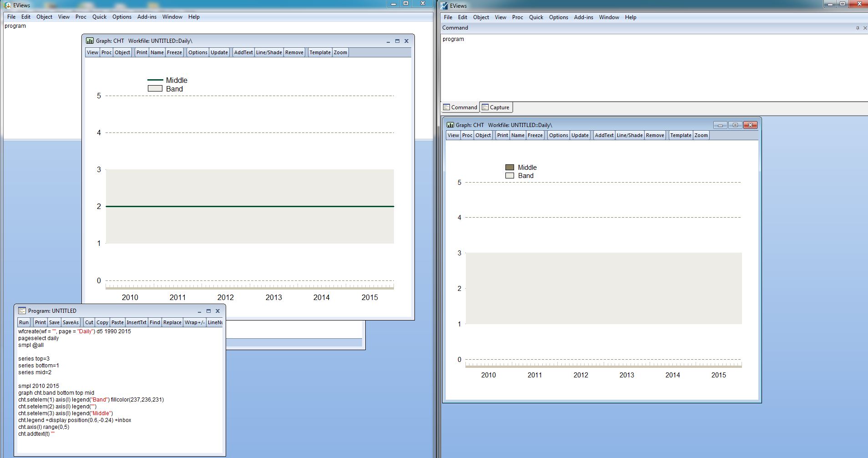Click Line/Shade button in right CHT graph
868x458 pixels.
click(x=630, y=135)
